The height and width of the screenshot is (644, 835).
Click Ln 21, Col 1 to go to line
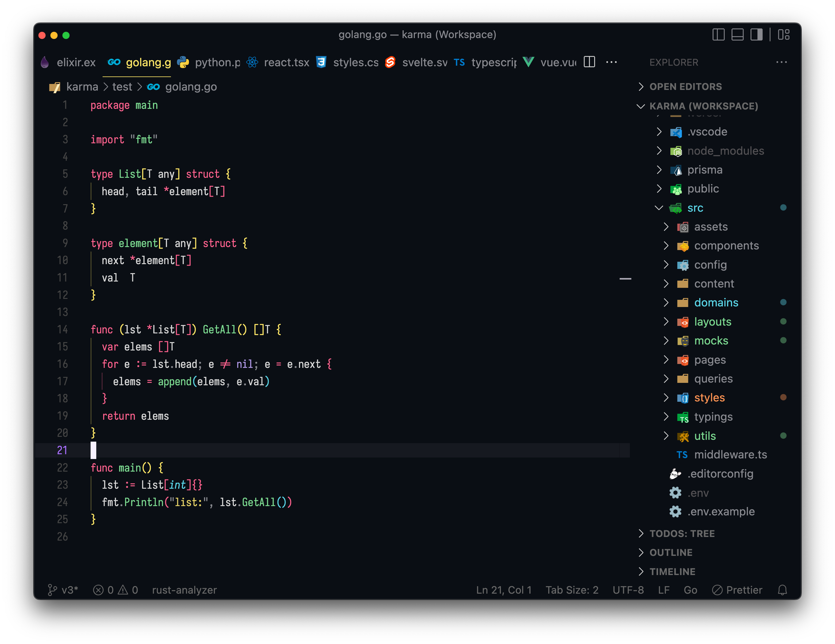[504, 590]
